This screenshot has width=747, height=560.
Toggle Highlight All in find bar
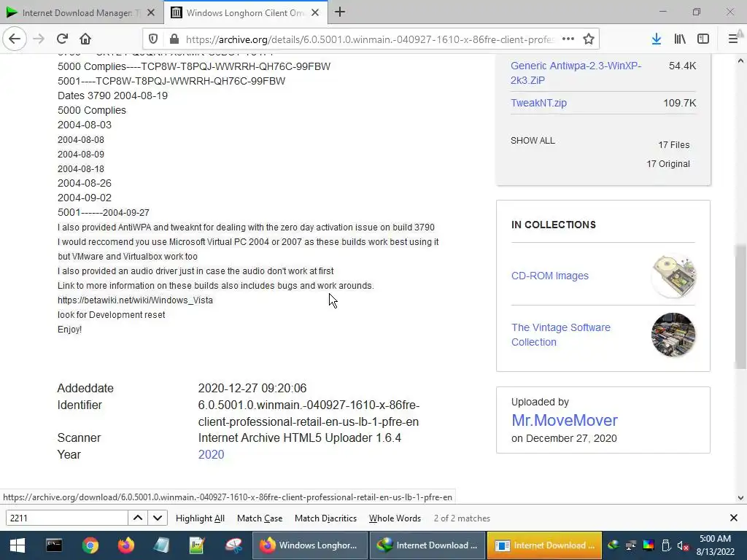(x=200, y=518)
